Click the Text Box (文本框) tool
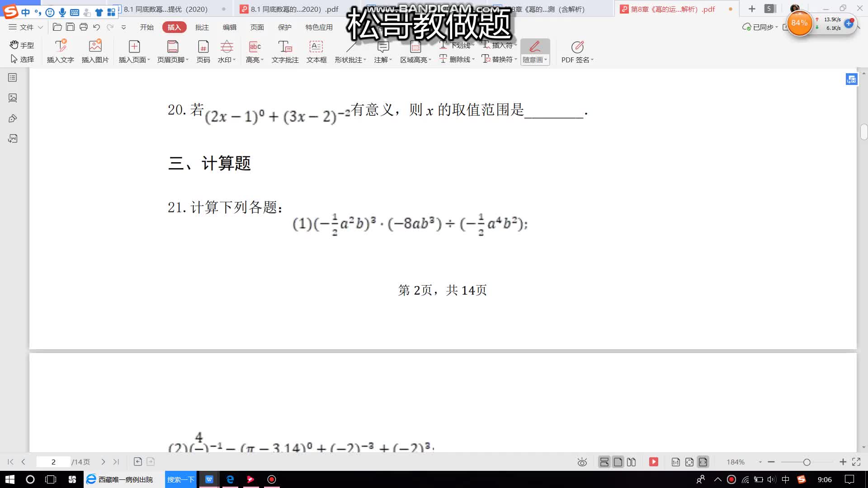The image size is (868, 488). (x=316, y=51)
